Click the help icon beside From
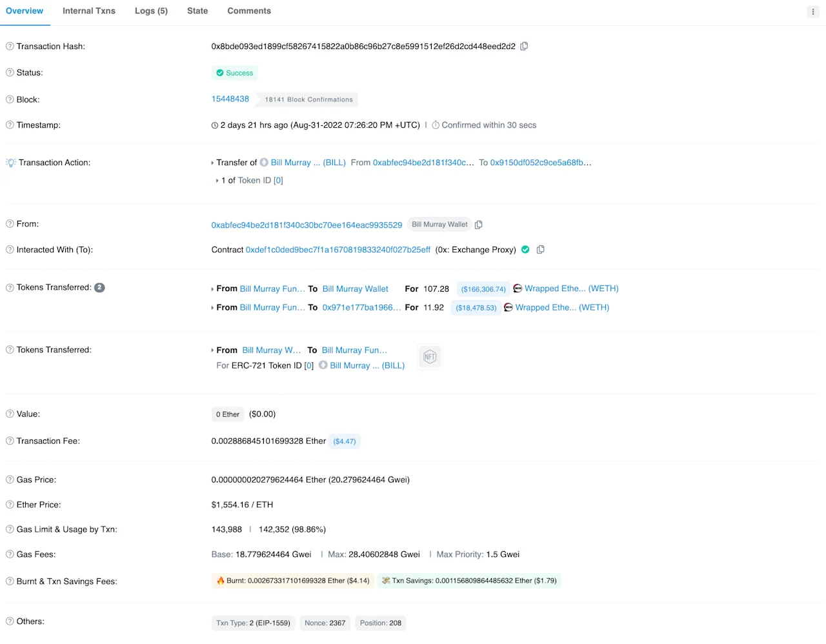Screen dimensions: 826x644 tap(10, 224)
